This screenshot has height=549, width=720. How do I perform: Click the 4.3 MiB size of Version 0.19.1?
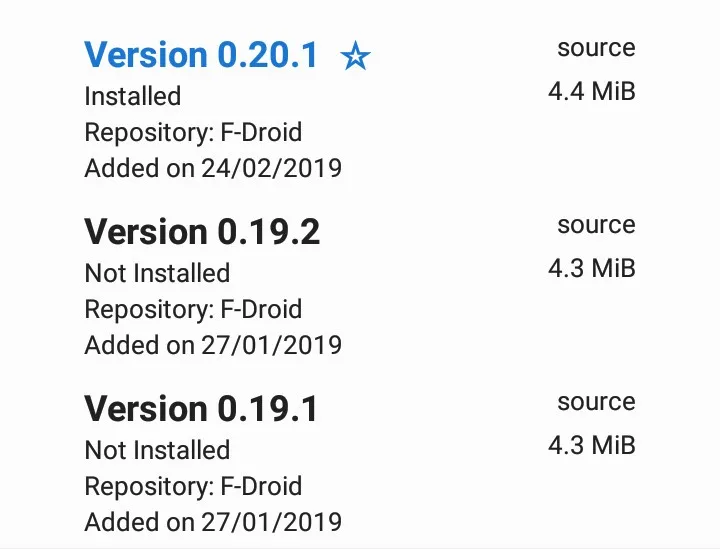[x=591, y=446]
